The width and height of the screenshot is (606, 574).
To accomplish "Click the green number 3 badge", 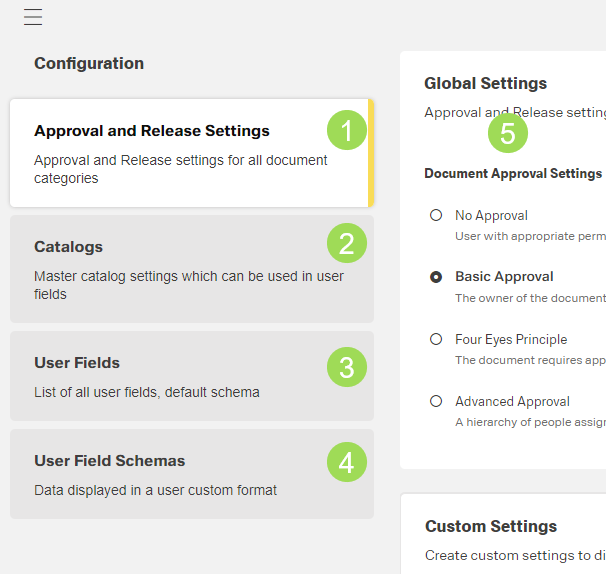I will click(x=347, y=367).
